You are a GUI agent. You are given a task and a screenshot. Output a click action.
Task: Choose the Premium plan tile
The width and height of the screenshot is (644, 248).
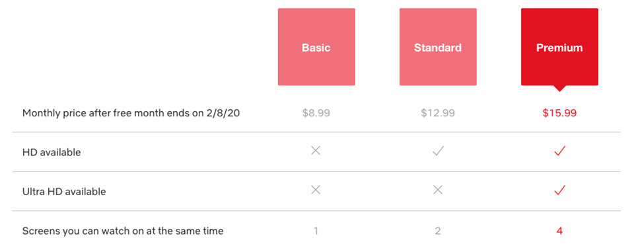tap(559, 47)
